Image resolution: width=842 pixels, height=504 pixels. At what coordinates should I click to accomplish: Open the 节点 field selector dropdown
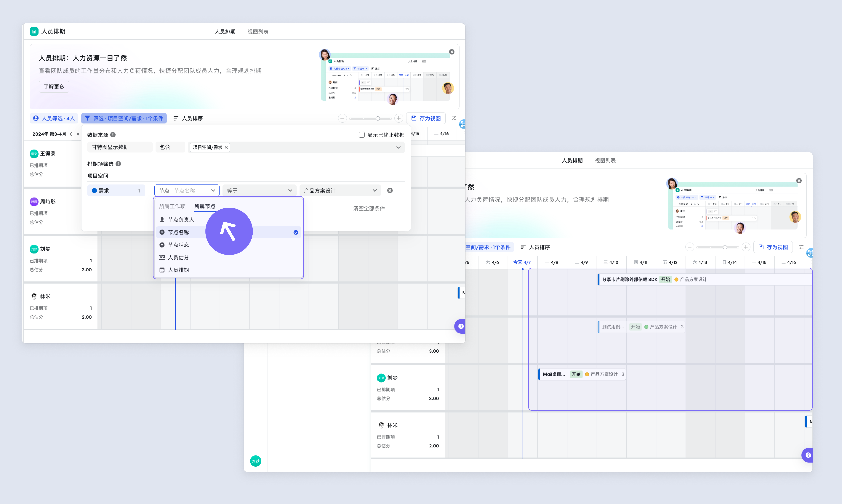coord(187,191)
